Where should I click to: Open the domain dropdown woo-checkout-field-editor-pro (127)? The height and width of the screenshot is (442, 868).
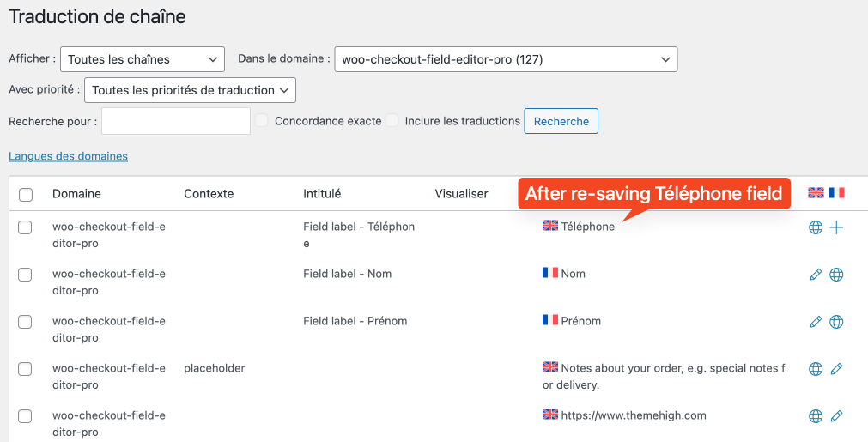coord(506,59)
